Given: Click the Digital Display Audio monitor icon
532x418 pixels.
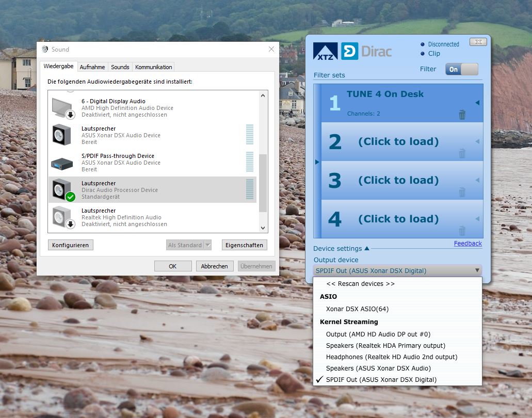Looking at the screenshot, I should [63, 108].
